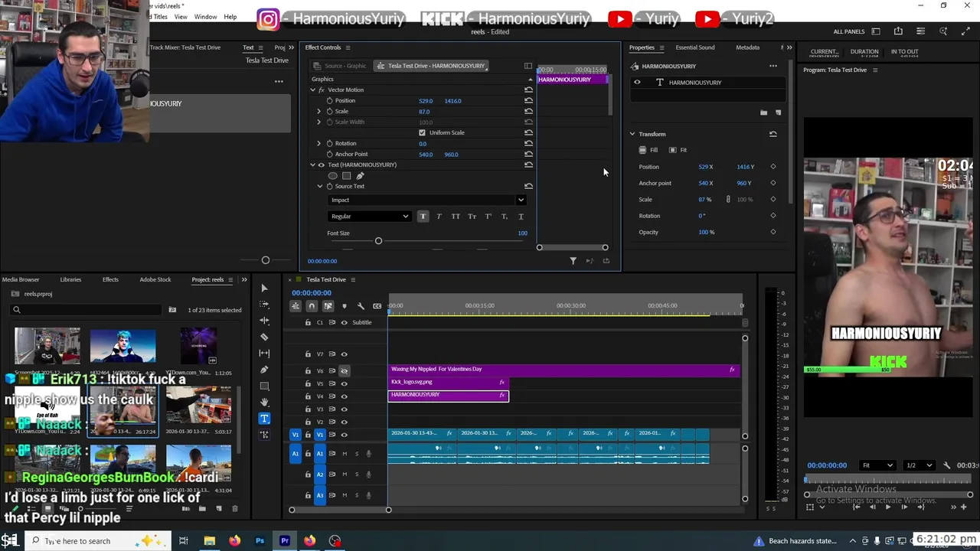Select the Rectangle tool in toolbar
980x551 pixels.
(x=264, y=386)
